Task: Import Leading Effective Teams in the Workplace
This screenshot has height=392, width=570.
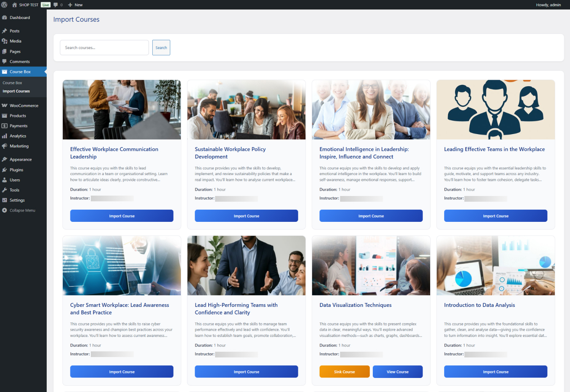Action: [x=496, y=216]
